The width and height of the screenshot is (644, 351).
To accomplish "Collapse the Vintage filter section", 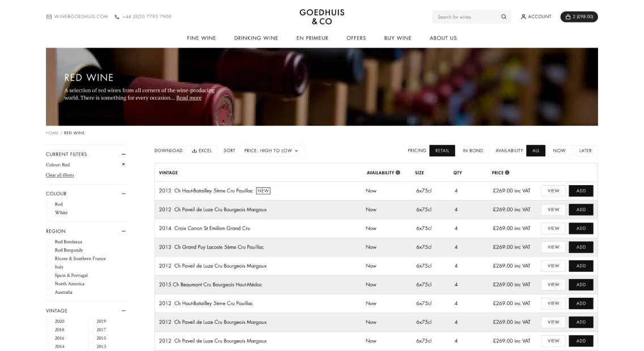I will [124, 311].
